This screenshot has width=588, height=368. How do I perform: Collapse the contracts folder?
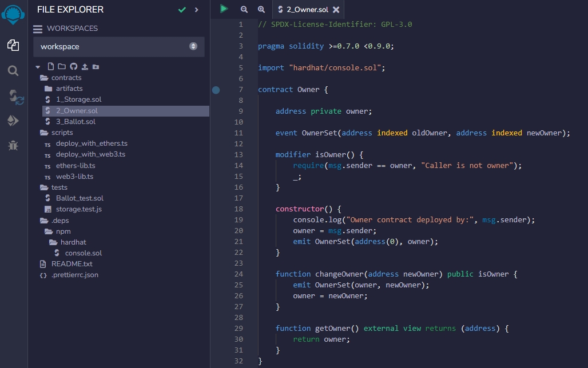click(x=66, y=78)
